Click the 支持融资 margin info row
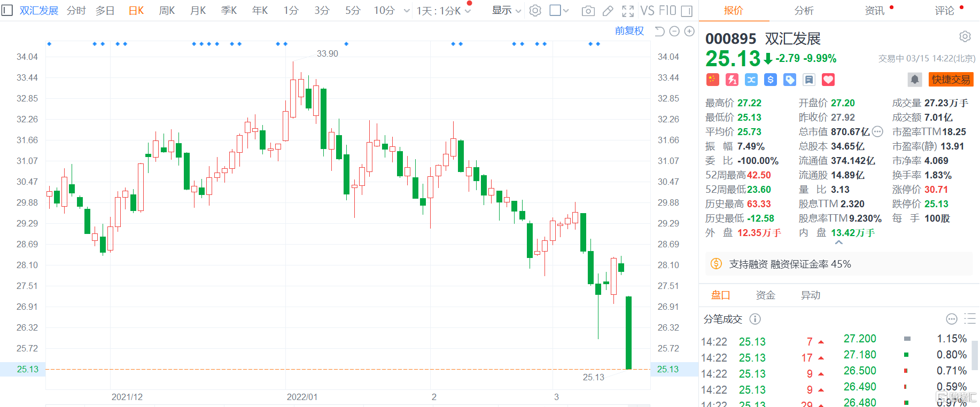This screenshot has height=407, width=980. (839, 264)
